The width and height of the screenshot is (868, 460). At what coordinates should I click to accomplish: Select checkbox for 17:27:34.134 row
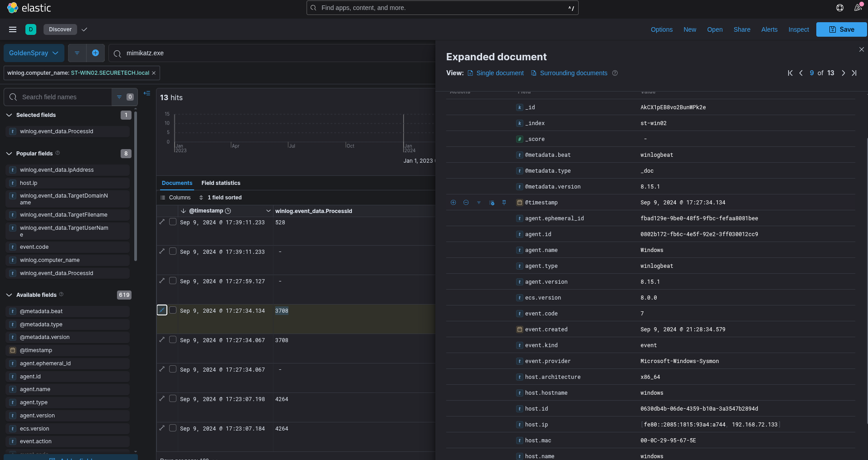173,310
